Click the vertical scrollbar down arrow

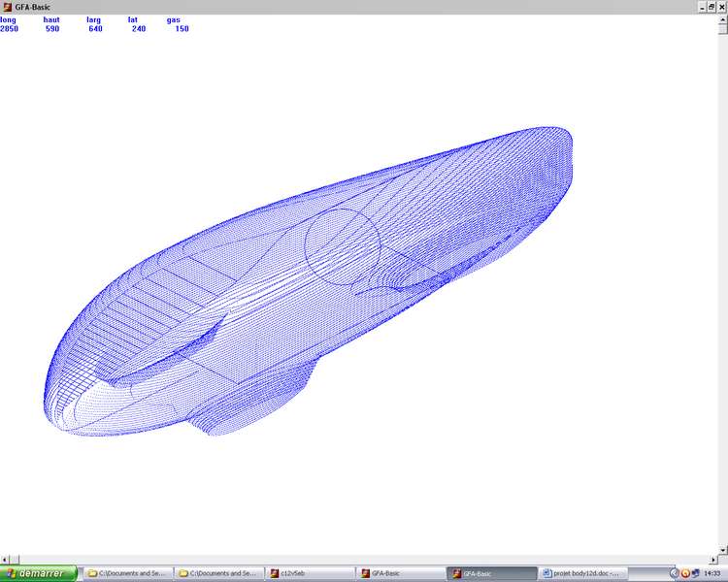point(723,550)
